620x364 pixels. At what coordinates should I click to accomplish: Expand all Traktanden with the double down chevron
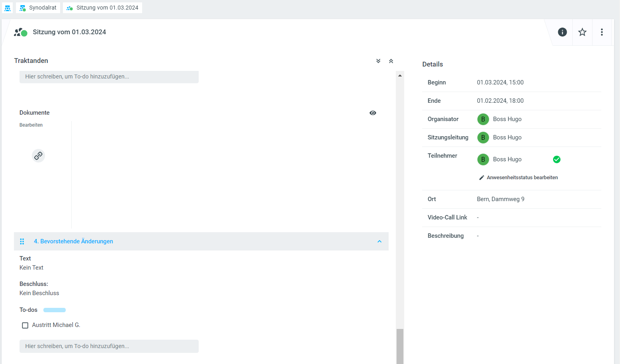pyautogui.click(x=378, y=61)
